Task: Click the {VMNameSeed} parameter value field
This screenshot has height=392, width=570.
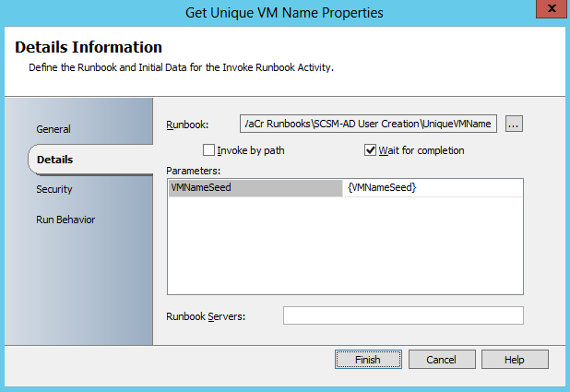Action: [433, 187]
